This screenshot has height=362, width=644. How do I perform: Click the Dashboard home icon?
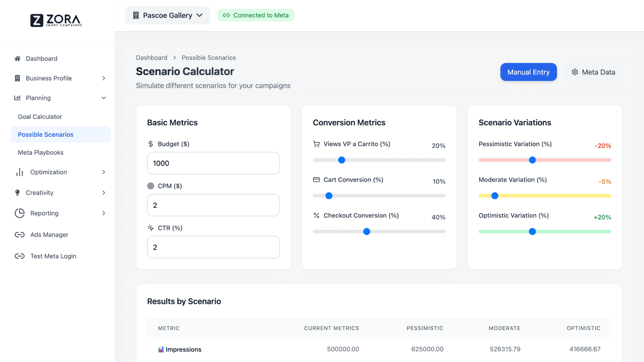17,59
